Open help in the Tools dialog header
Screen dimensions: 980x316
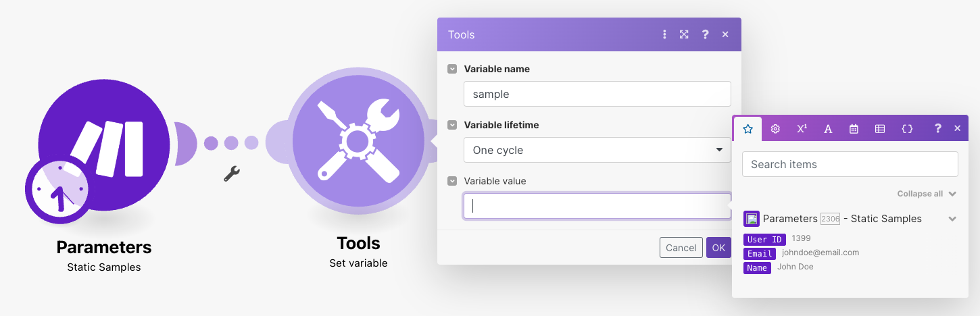point(705,34)
